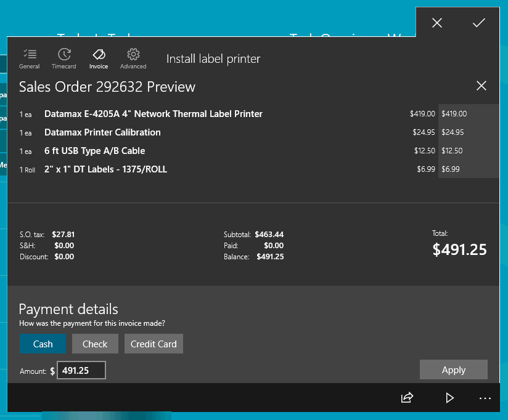This screenshot has width=508, height=420.
Task: Select Credit Card payment method
Action: point(154,344)
